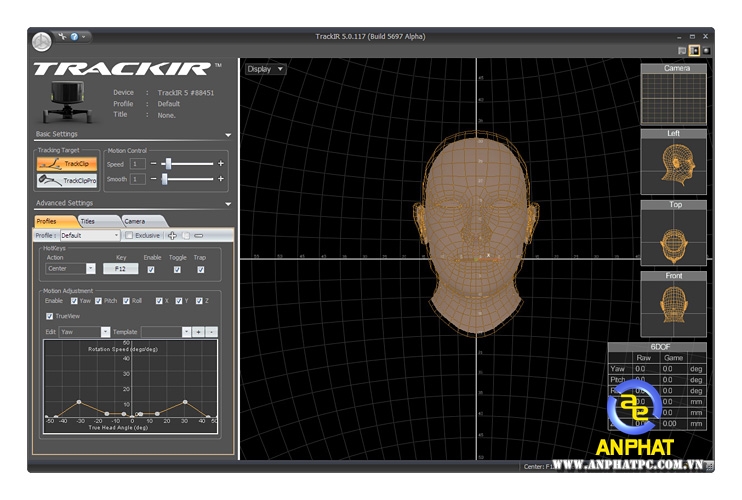
Task: Open the TrackIR round application menu orb
Action: point(42,42)
